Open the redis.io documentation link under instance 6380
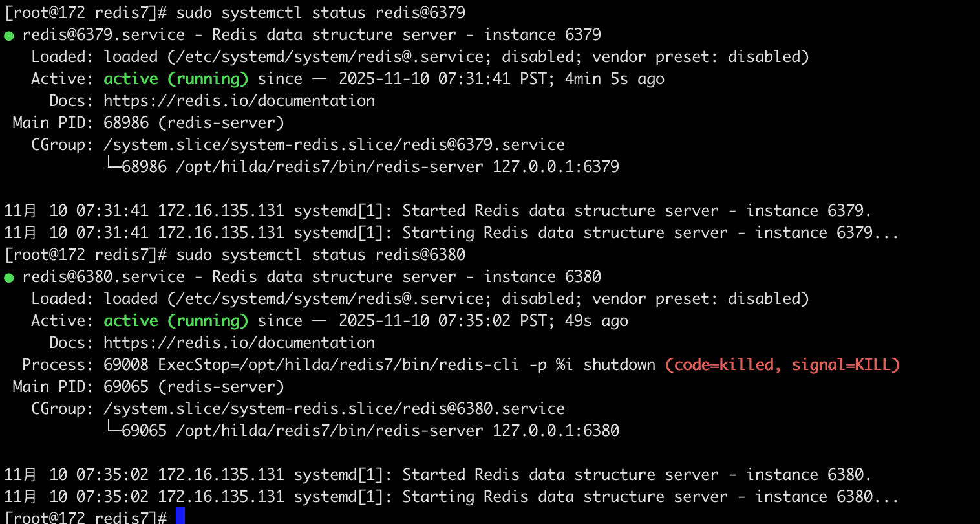 (239, 343)
